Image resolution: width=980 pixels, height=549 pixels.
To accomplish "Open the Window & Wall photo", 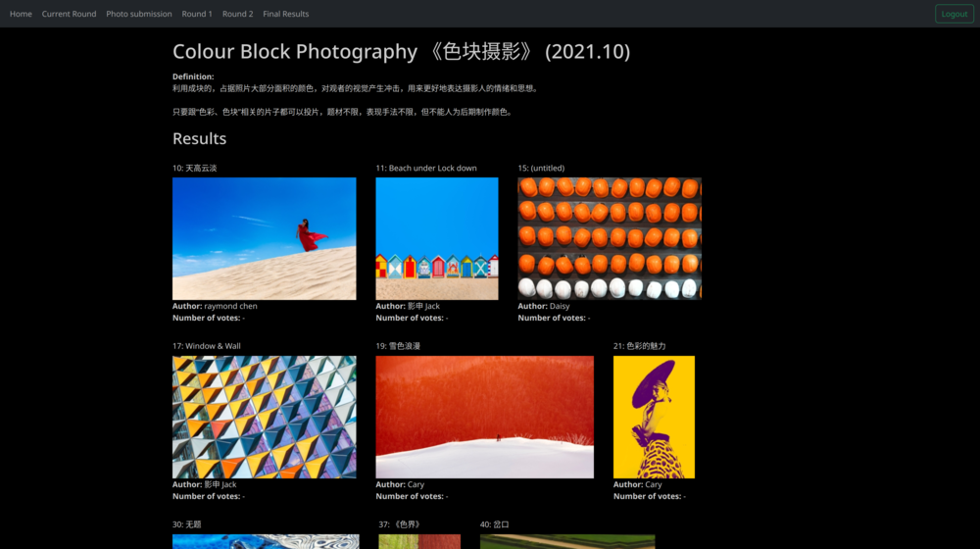I will click(x=264, y=417).
